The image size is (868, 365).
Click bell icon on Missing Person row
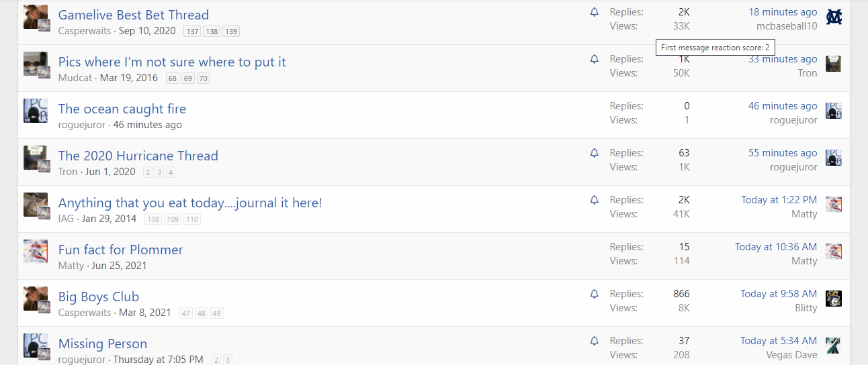595,341
